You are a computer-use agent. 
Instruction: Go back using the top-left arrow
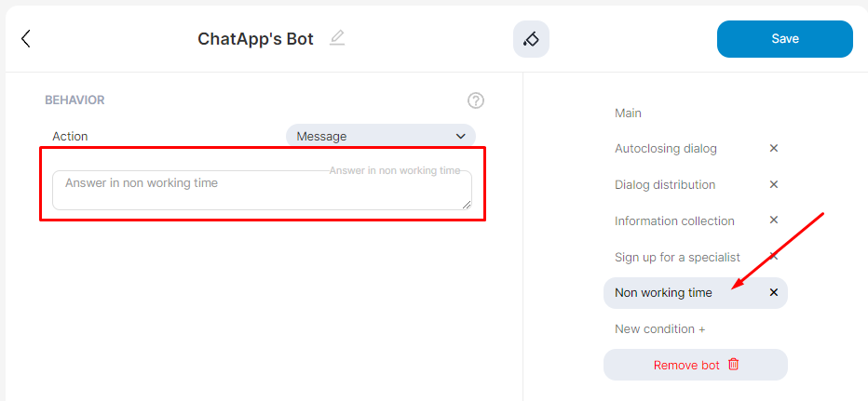(x=26, y=39)
